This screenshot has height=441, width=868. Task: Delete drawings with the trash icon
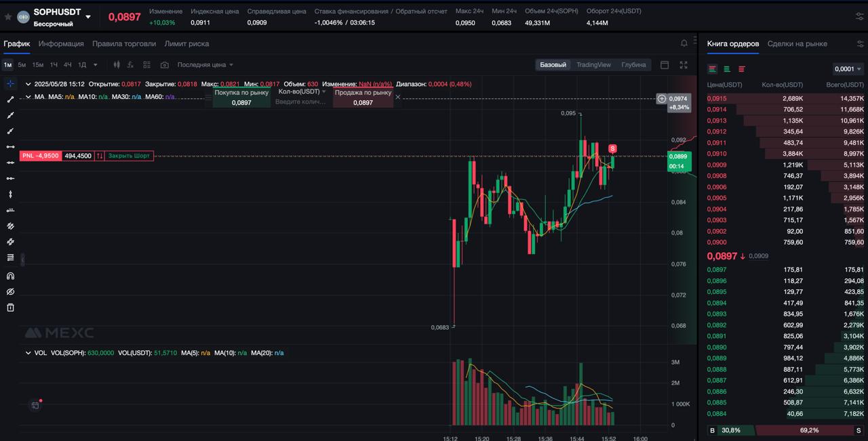point(10,308)
